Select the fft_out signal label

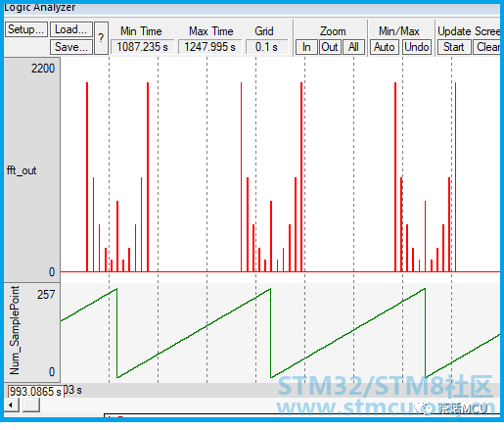[x=22, y=170]
